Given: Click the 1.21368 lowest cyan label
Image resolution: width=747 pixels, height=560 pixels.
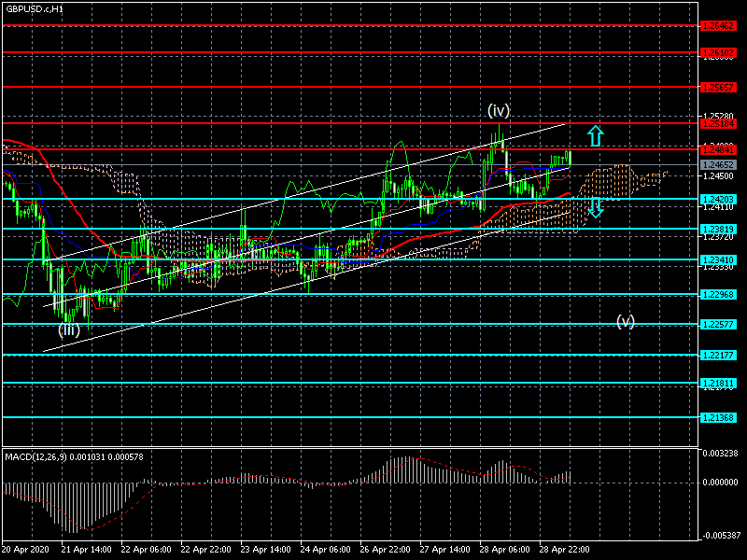Looking at the screenshot, I should (x=718, y=417).
